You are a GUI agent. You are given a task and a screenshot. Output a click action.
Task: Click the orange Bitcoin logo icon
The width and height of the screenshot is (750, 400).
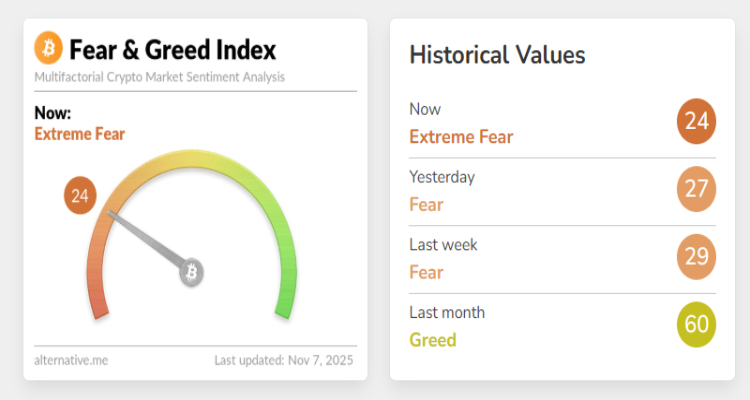click(x=48, y=48)
